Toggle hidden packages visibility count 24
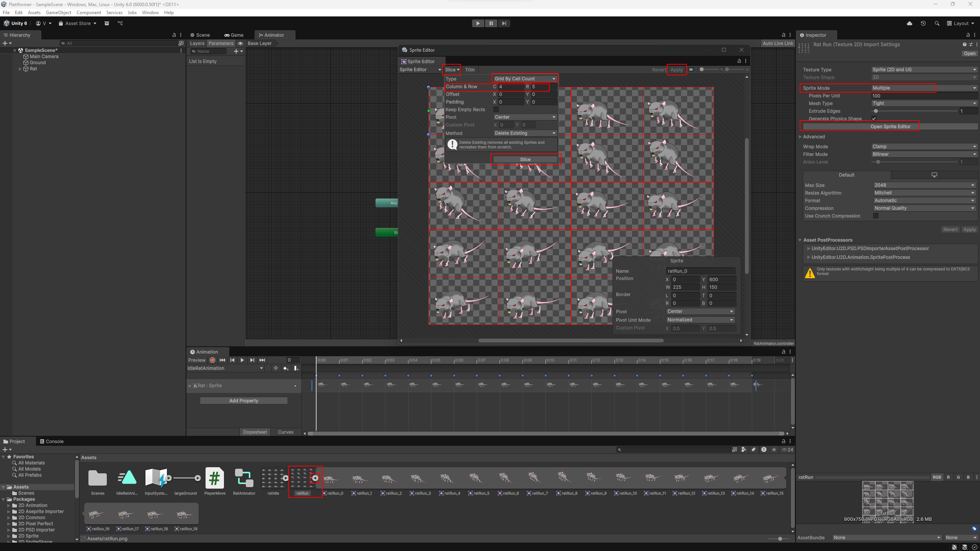The height and width of the screenshot is (551, 980). point(787,450)
